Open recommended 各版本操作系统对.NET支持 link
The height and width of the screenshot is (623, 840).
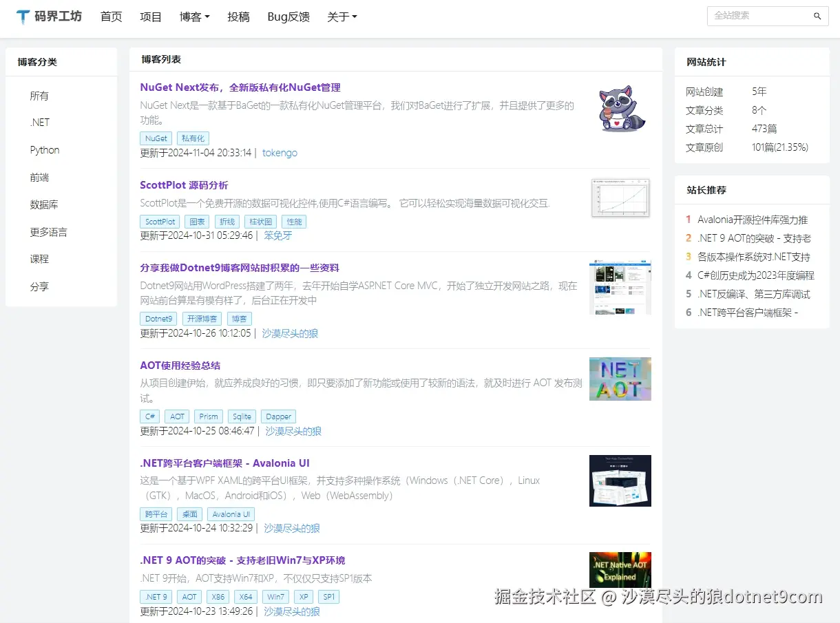(x=754, y=257)
